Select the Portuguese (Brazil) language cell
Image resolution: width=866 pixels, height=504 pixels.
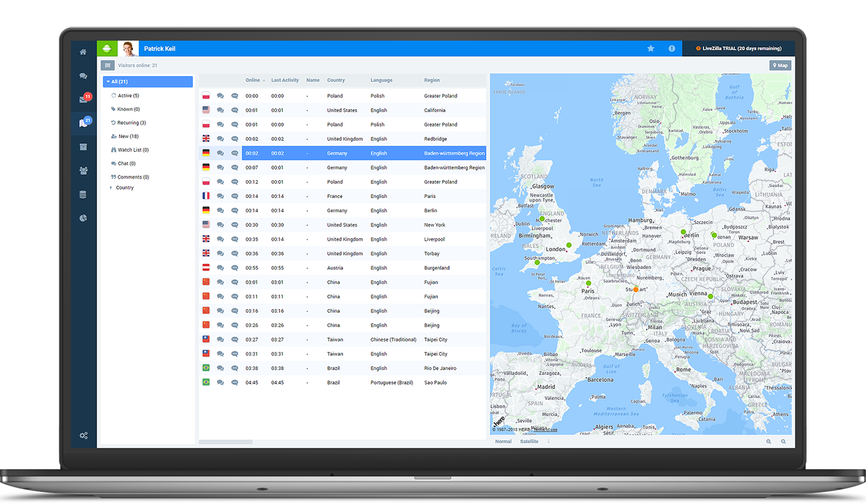393,383
